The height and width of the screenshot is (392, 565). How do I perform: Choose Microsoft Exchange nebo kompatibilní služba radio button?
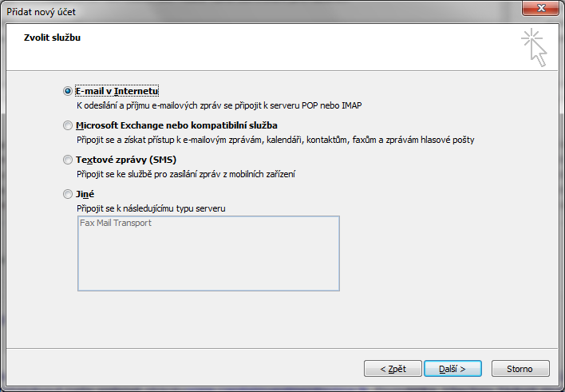67,125
